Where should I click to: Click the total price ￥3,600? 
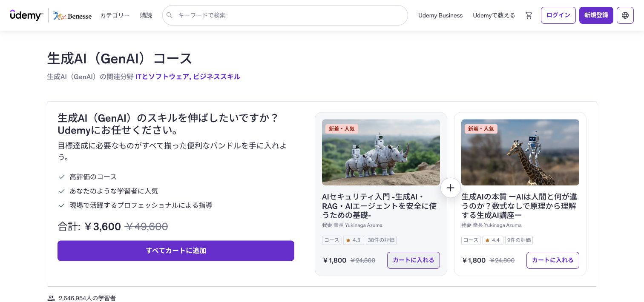[102, 227]
